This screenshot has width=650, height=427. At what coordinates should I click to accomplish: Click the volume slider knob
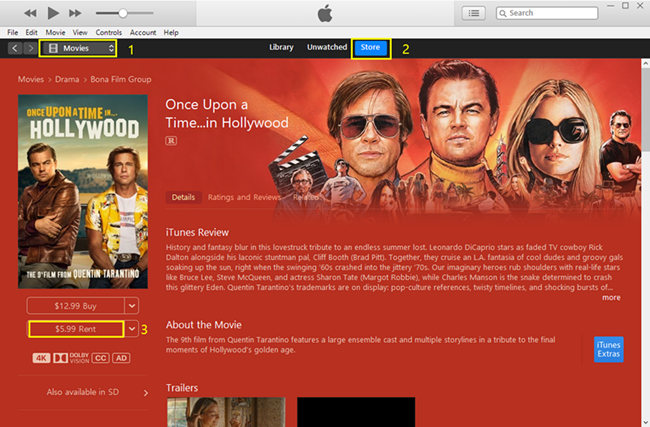pyautogui.click(x=123, y=13)
